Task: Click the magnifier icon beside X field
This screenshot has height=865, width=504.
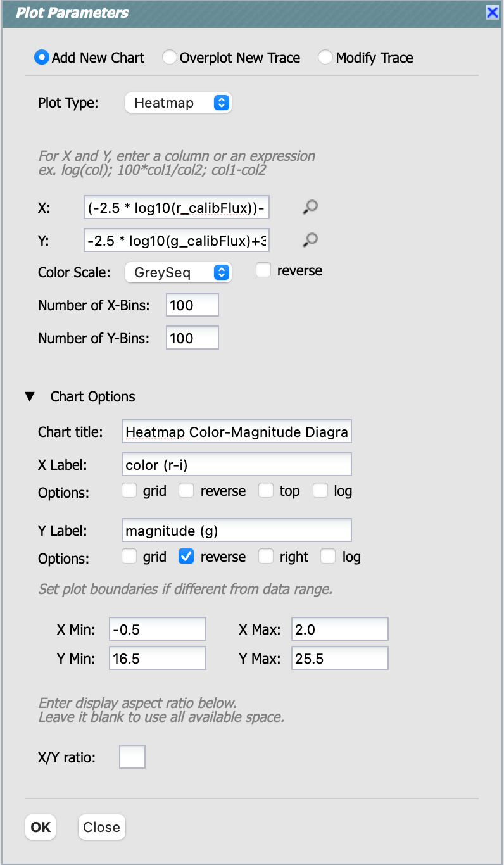Action: (x=310, y=206)
